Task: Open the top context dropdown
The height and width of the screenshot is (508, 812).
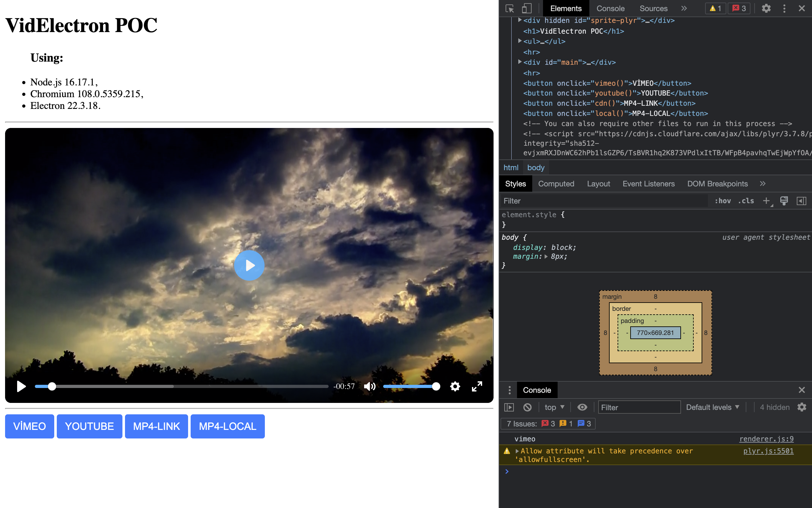Action: 554,407
